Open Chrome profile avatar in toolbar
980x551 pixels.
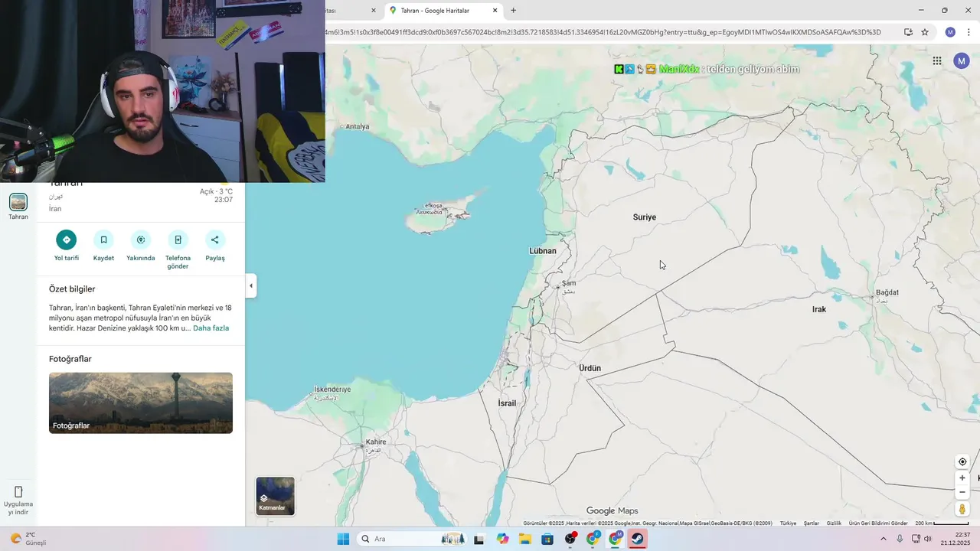click(x=950, y=32)
